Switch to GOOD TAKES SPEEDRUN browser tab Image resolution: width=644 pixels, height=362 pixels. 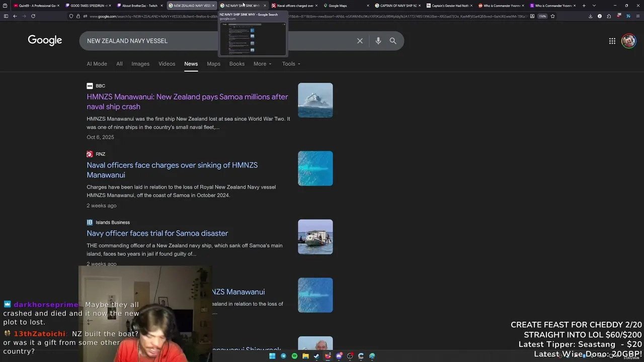click(x=89, y=6)
